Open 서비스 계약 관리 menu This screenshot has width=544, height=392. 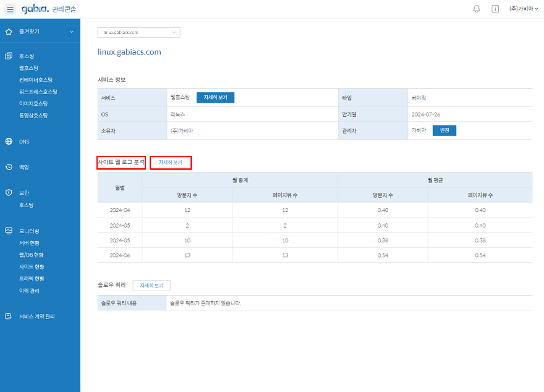pos(36,317)
